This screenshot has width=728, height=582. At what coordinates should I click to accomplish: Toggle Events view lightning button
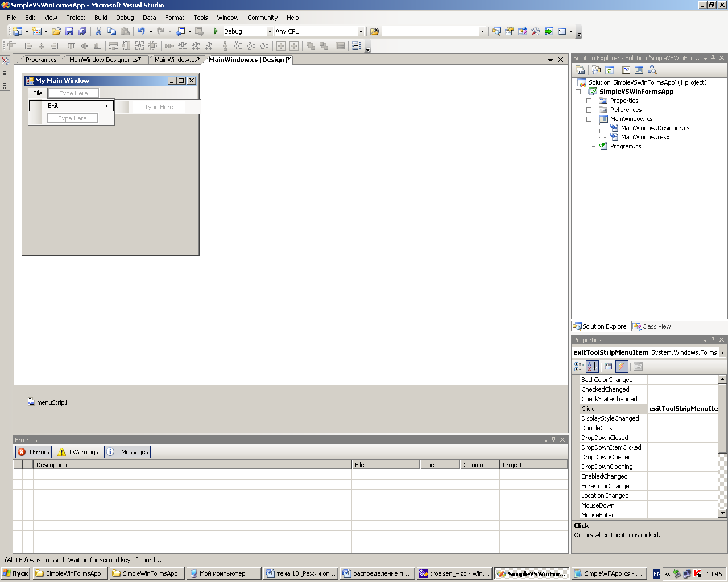[x=622, y=367]
